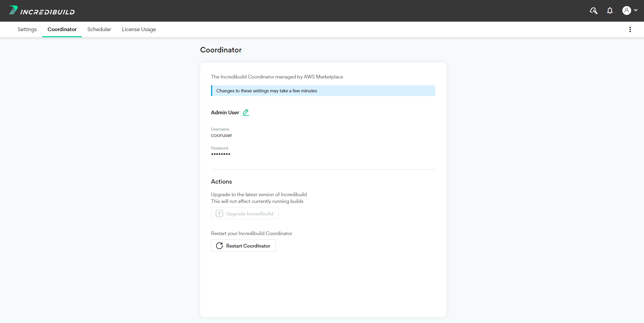Viewport: 644px width, 323px height.
Task: Edit Admin User with the pencil icon
Action: [246, 112]
